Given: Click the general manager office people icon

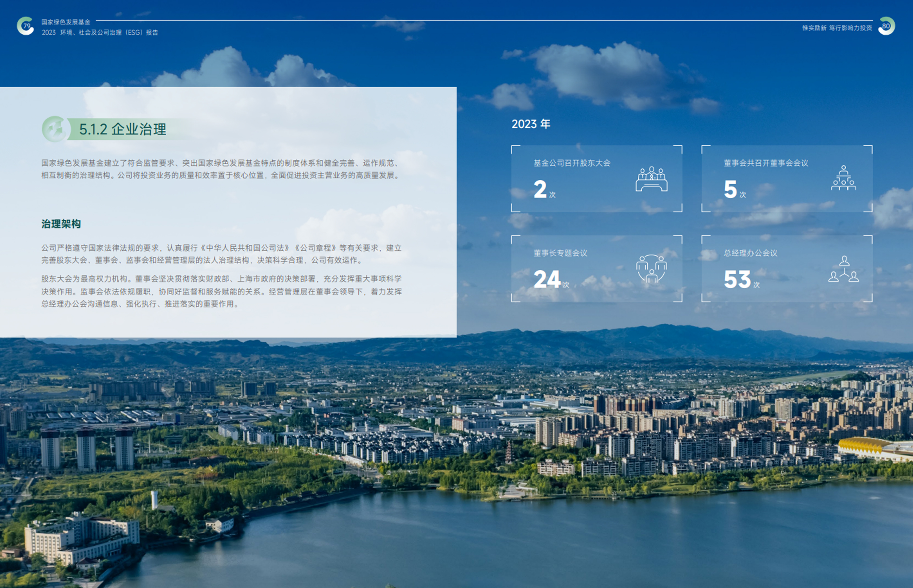Looking at the screenshot, I should point(844,269).
